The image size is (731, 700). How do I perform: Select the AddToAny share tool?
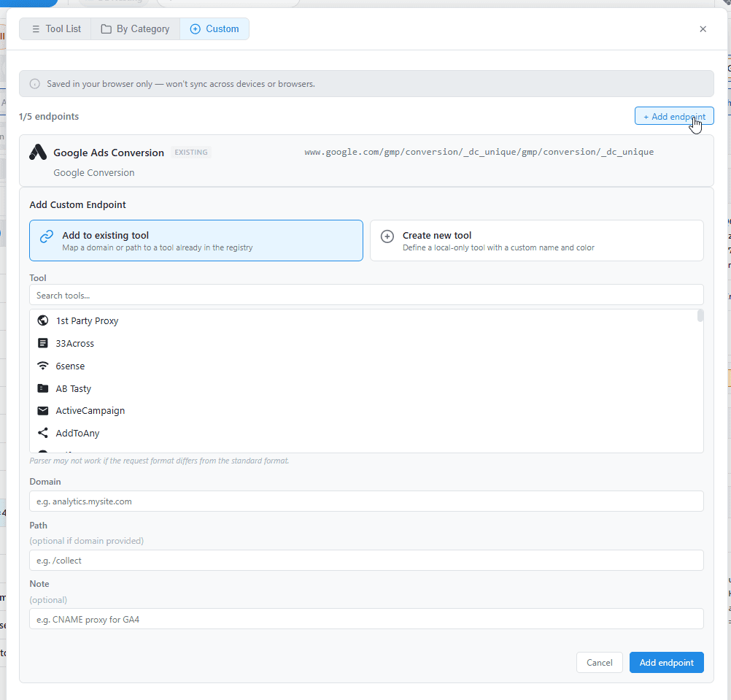[x=77, y=433]
